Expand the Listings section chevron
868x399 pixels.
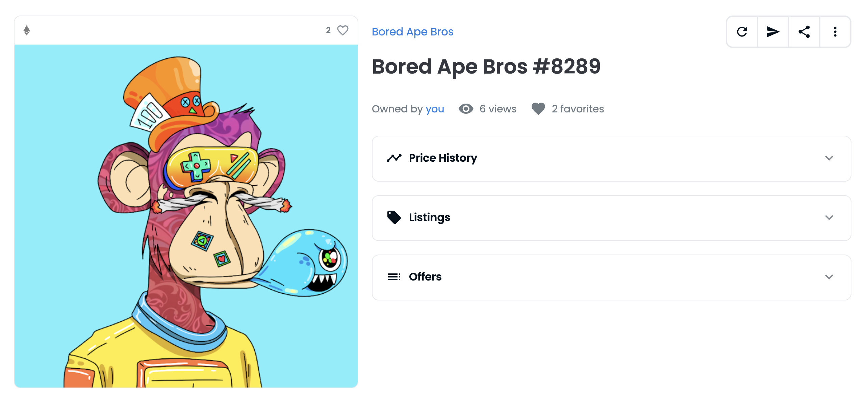click(x=829, y=217)
